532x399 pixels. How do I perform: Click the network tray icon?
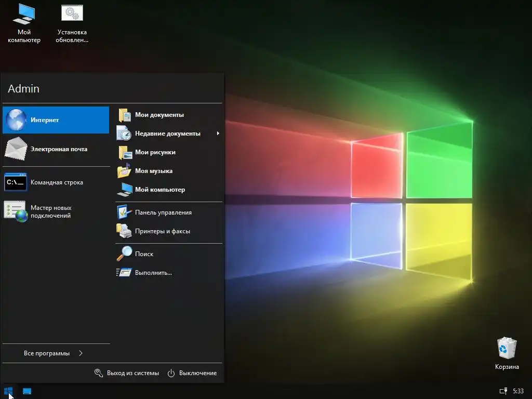[x=503, y=391]
